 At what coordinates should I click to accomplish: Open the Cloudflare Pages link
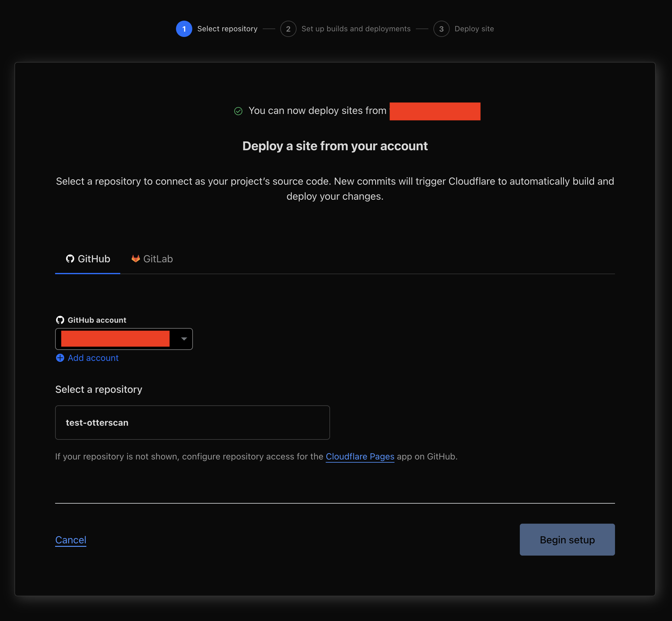coord(360,456)
